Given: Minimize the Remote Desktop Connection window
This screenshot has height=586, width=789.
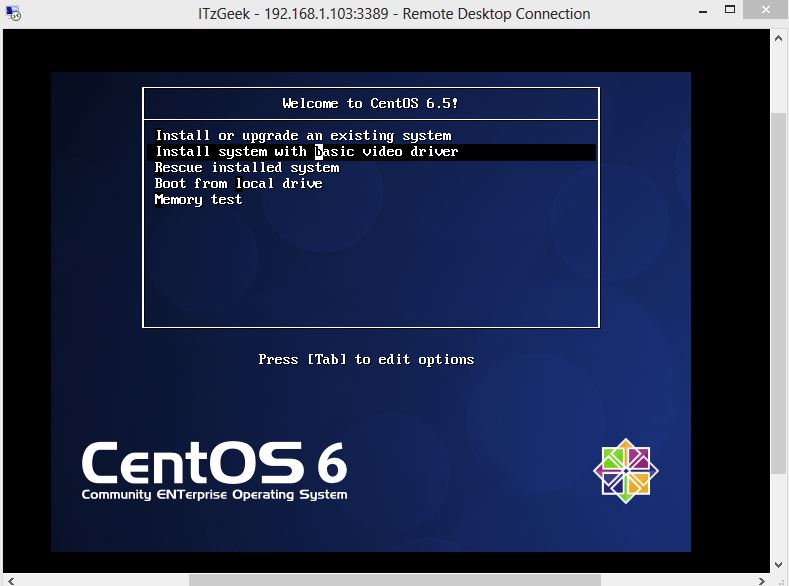Looking at the screenshot, I should click(x=703, y=11).
